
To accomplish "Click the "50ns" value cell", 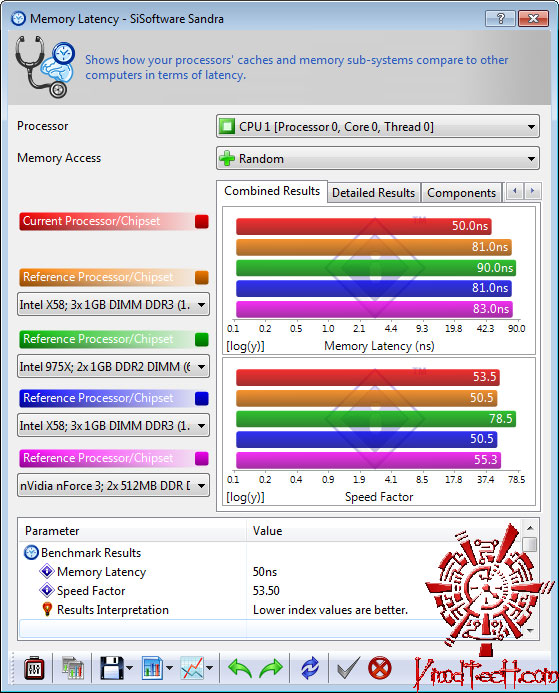I will (x=265, y=572).
